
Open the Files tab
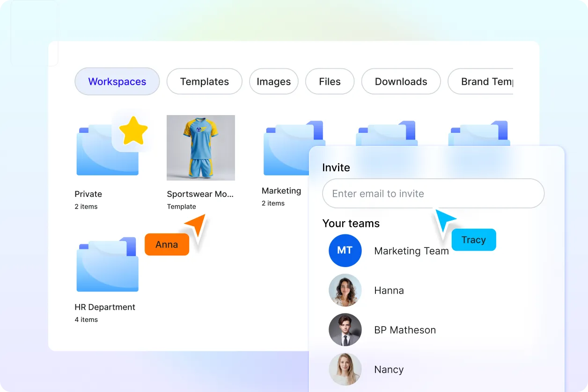click(x=330, y=81)
